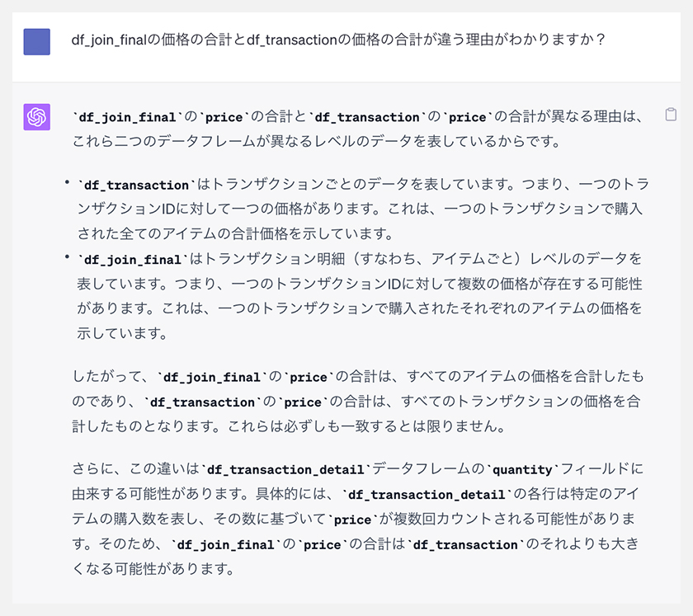Screen dimensions: 693x616
Task: Click `df_transaction` after のであり
Action: pos(202,402)
